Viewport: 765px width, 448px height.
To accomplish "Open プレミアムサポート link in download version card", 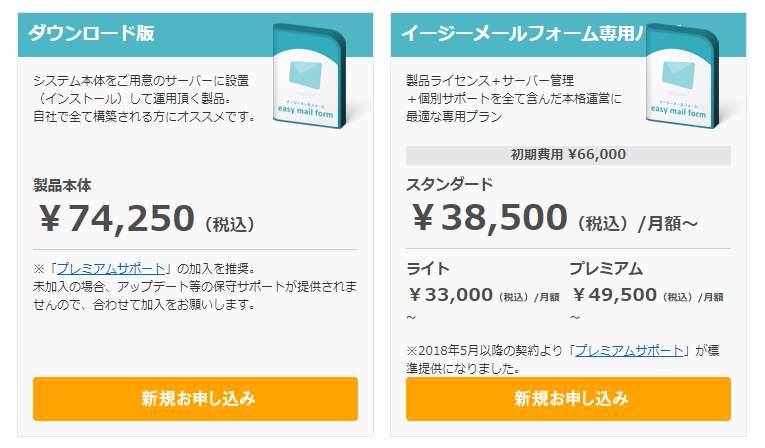I will pos(111,268).
